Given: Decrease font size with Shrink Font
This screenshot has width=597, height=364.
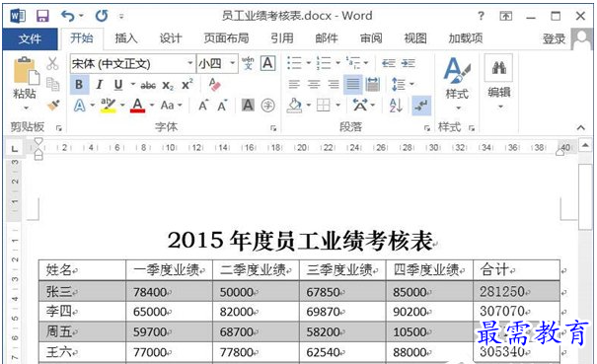Looking at the screenshot, I should point(222,106).
